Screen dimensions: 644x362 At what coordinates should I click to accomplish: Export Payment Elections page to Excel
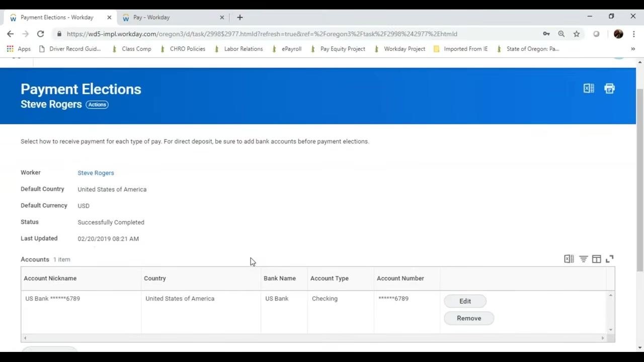coord(589,88)
